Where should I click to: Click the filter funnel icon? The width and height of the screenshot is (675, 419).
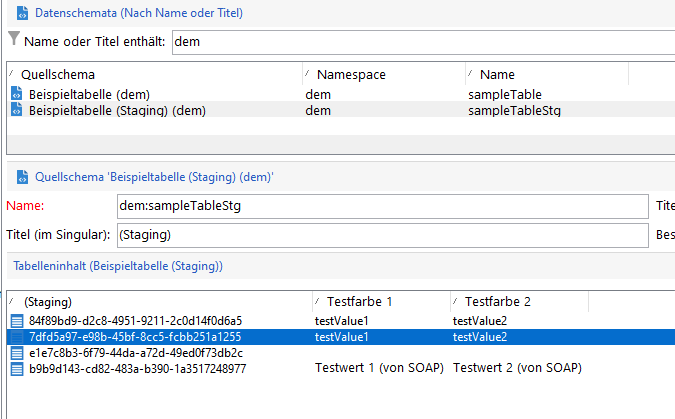point(13,40)
